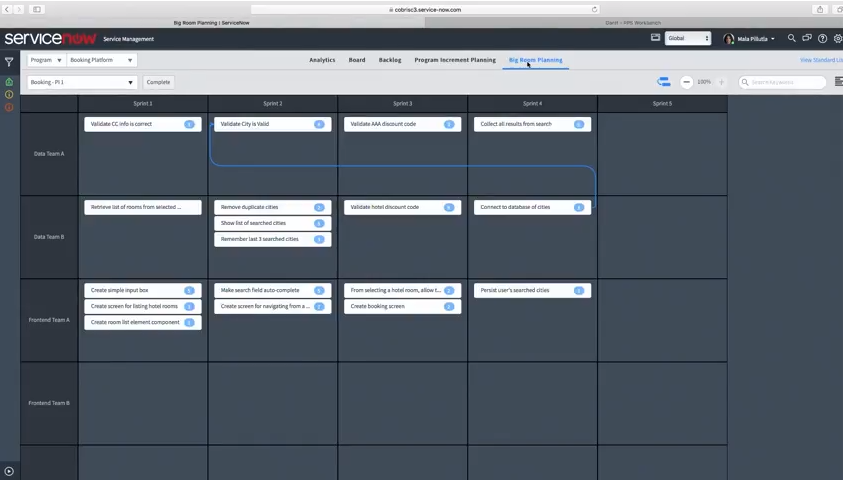Viewport: 843px width, 480px height.
Task: Open the View Standard List link
Action: [x=821, y=60]
